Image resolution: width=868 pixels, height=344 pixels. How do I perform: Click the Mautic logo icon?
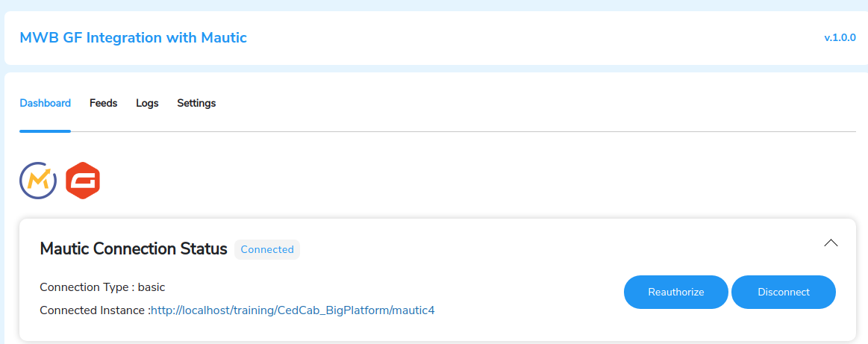(x=38, y=181)
